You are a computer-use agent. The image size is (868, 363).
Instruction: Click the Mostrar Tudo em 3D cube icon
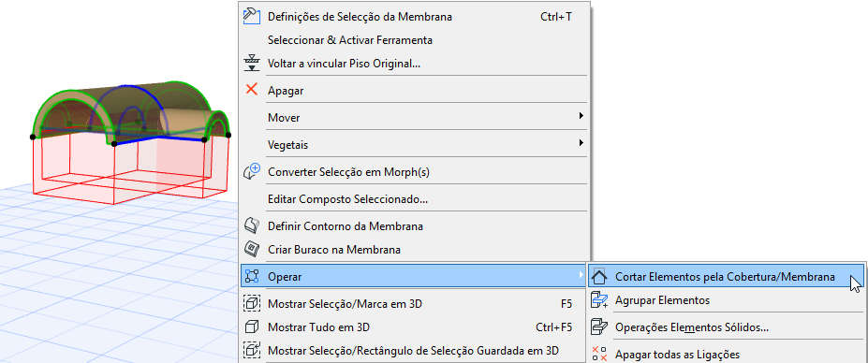(x=252, y=327)
